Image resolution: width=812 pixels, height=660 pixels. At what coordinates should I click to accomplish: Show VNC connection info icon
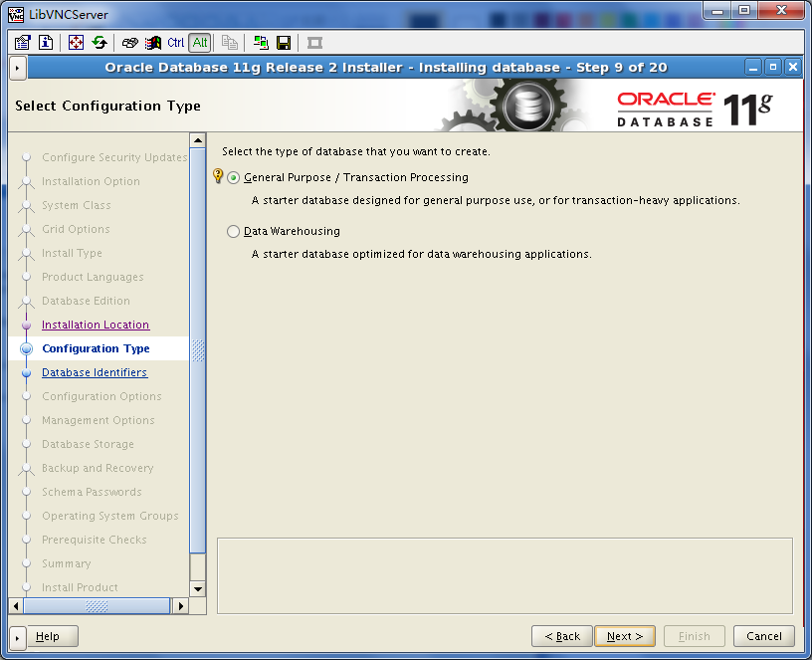[46, 43]
